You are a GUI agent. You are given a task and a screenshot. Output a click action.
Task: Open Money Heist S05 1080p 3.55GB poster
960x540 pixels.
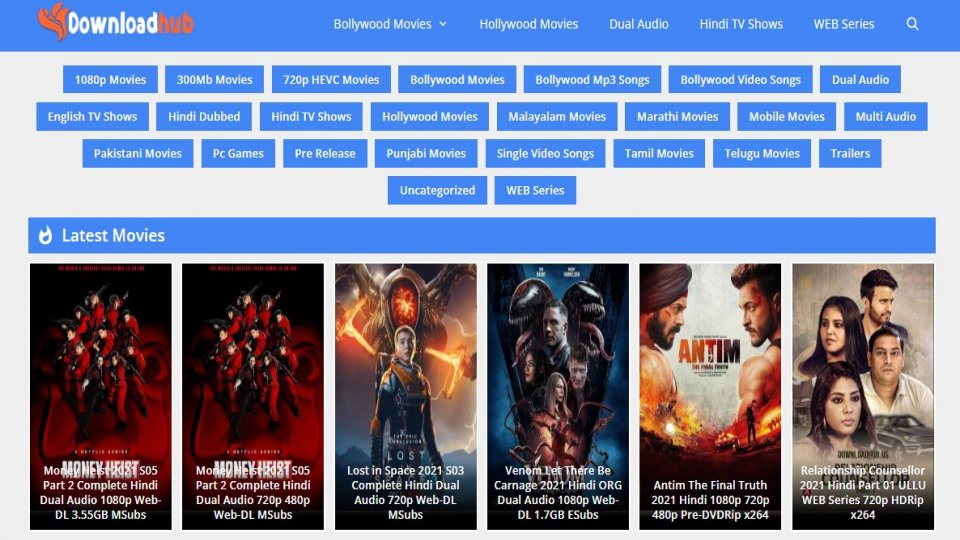coord(100,397)
